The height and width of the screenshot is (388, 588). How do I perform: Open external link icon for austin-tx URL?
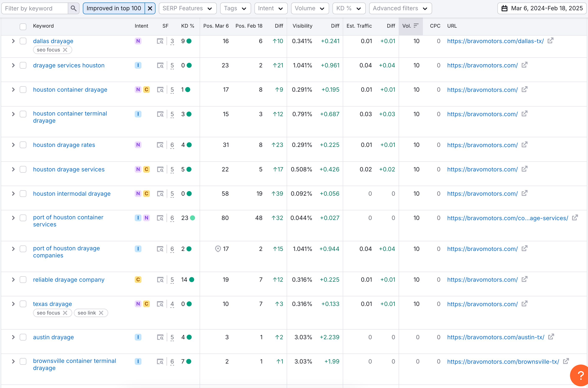[551, 337]
